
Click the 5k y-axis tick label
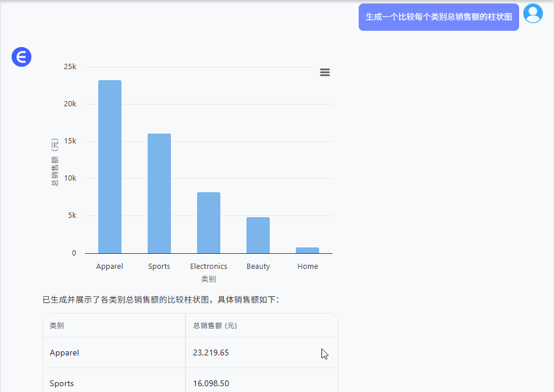click(72, 215)
